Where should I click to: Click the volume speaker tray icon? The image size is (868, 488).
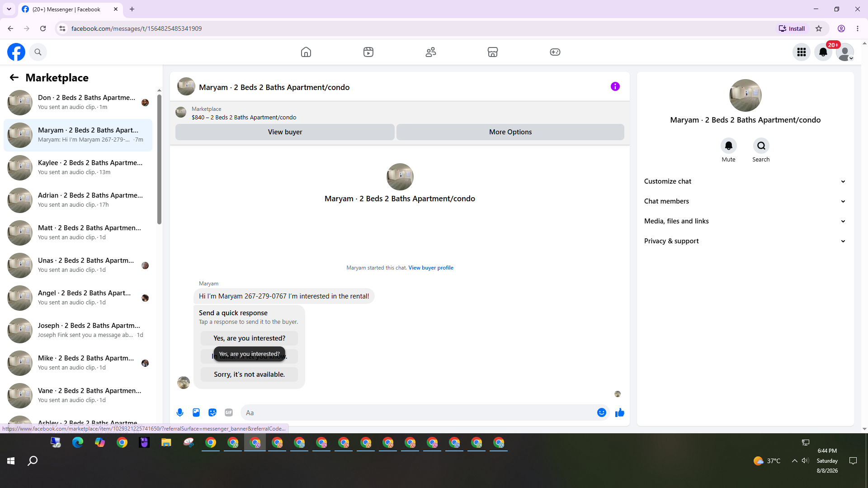pos(805,461)
